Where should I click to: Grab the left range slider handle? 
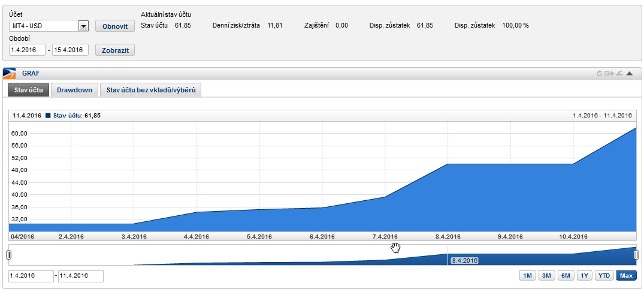point(8,255)
